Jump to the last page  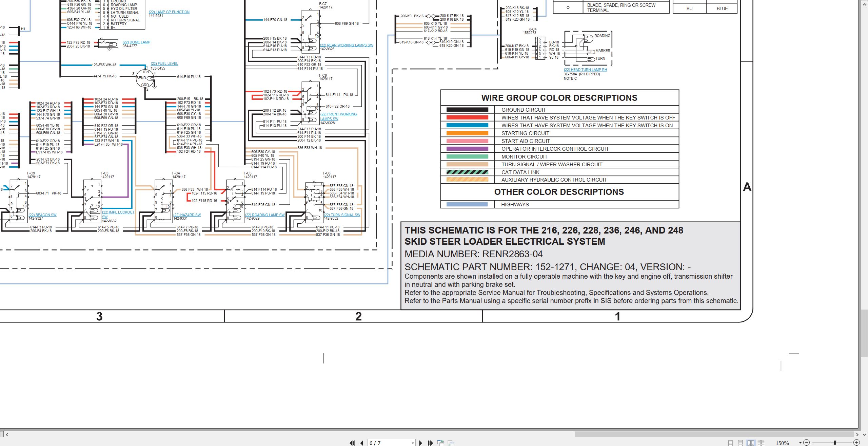(431, 443)
